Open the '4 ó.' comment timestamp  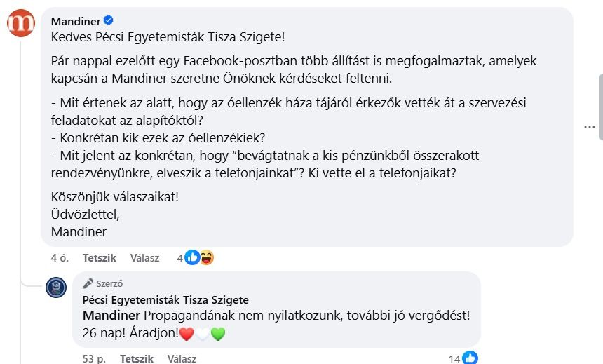coord(60,258)
